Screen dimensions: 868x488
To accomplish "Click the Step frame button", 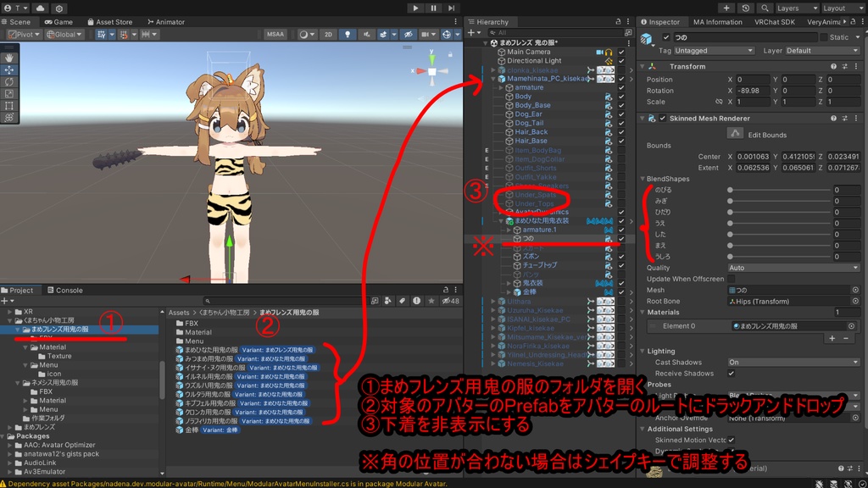I will (x=452, y=8).
